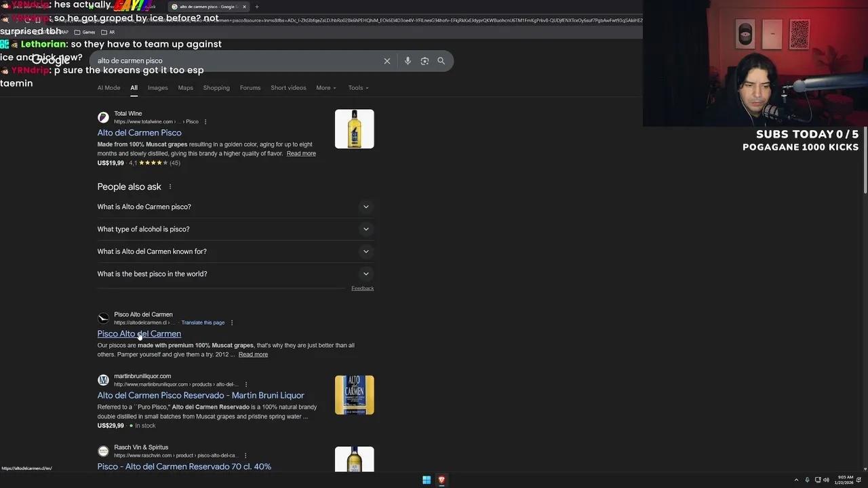Expand "What type of alcohol is pisco?"
The image size is (868, 488).
pos(235,229)
